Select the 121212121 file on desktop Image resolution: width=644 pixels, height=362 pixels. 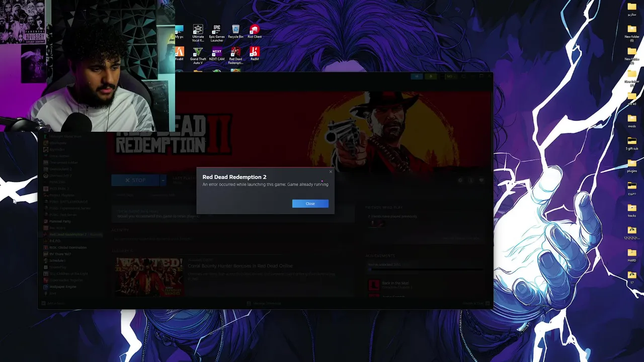tap(632, 233)
